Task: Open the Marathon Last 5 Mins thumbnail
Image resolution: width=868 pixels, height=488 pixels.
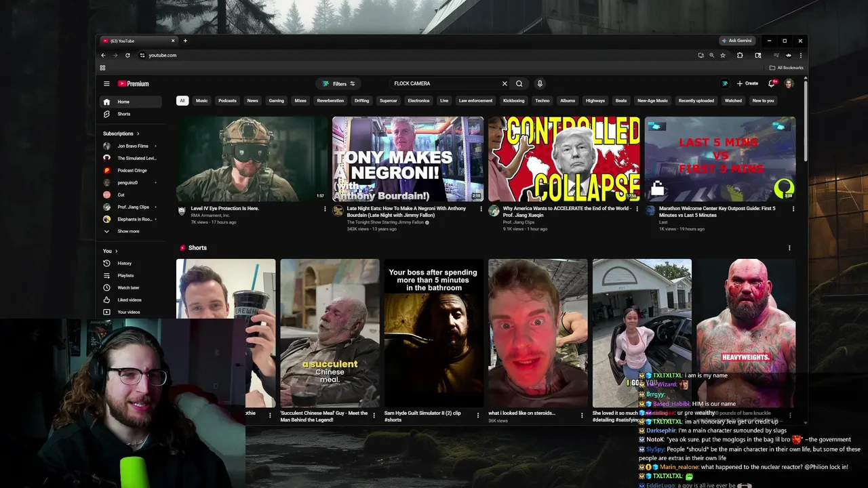Action: (719, 159)
